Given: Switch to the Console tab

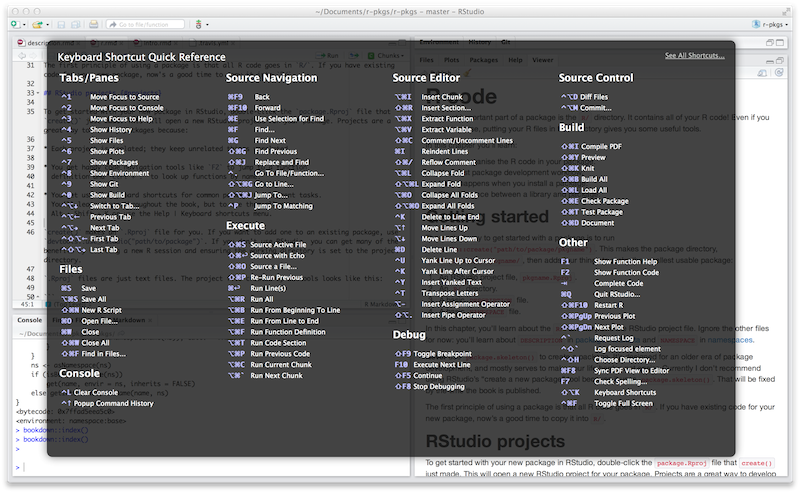Looking at the screenshot, I should (x=28, y=320).
